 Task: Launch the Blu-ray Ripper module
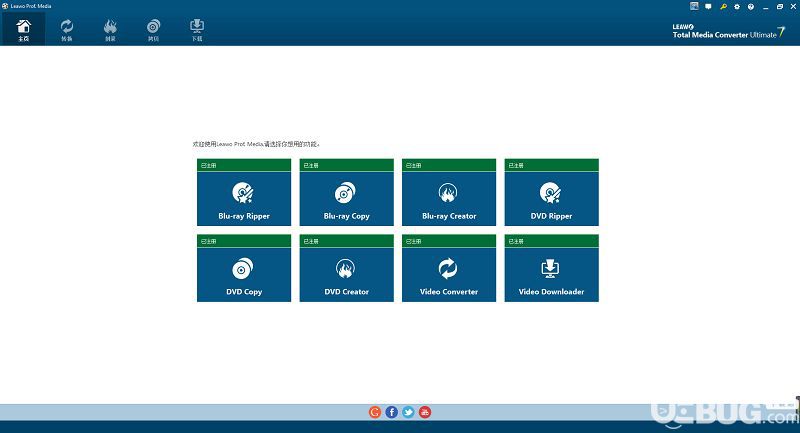coord(244,192)
